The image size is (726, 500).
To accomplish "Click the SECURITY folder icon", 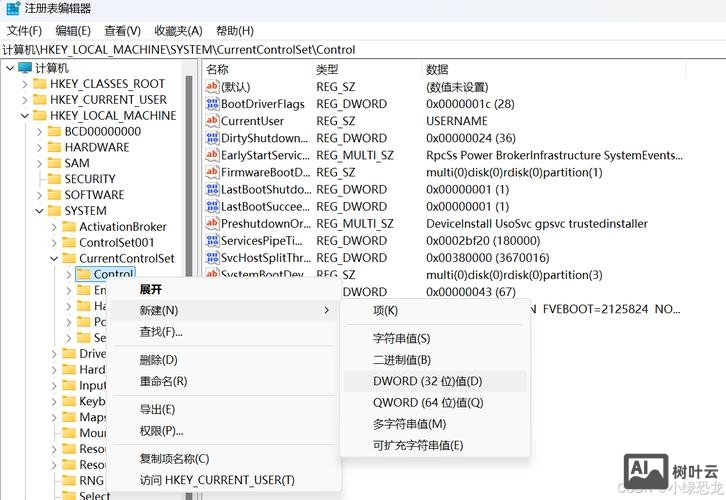I will click(54, 179).
